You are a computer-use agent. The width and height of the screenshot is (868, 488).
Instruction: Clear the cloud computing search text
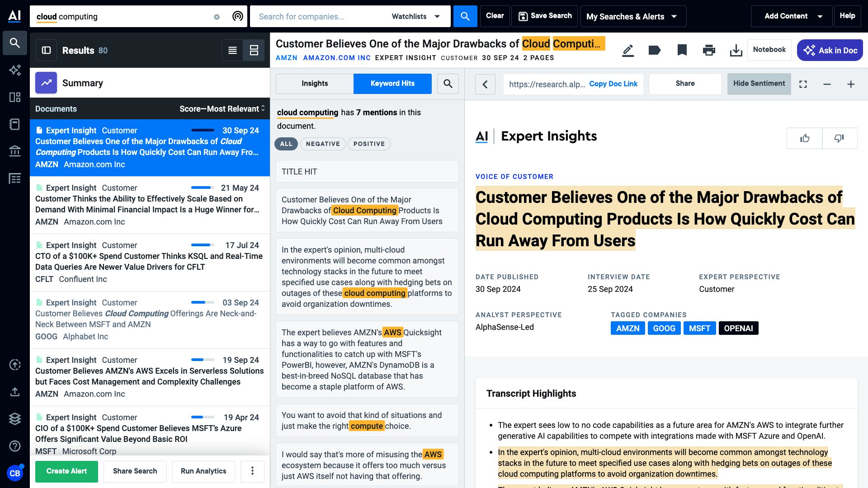tap(217, 17)
